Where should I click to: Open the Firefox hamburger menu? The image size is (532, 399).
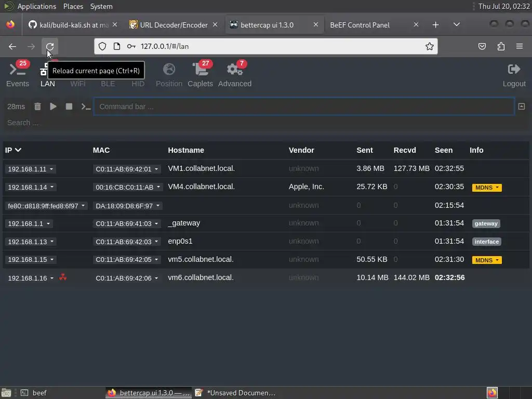click(x=520, y=46)
